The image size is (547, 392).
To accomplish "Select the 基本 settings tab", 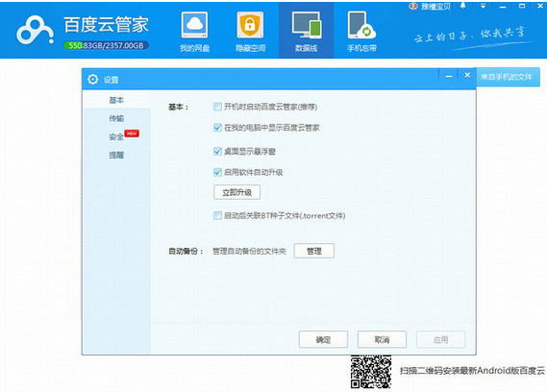I will [x=116, y=100].
